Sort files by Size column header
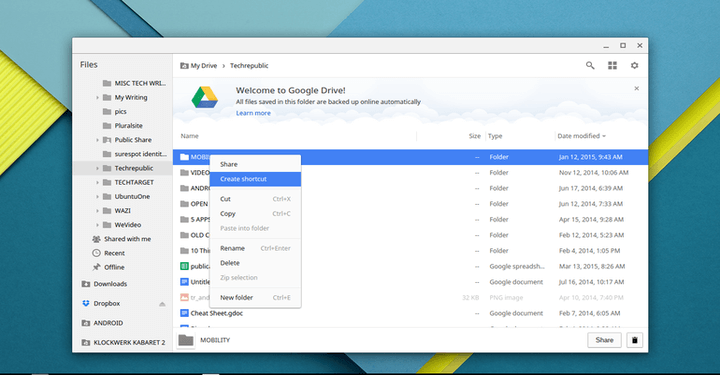This screenshot has width=720, height=375. click(475, 136)
